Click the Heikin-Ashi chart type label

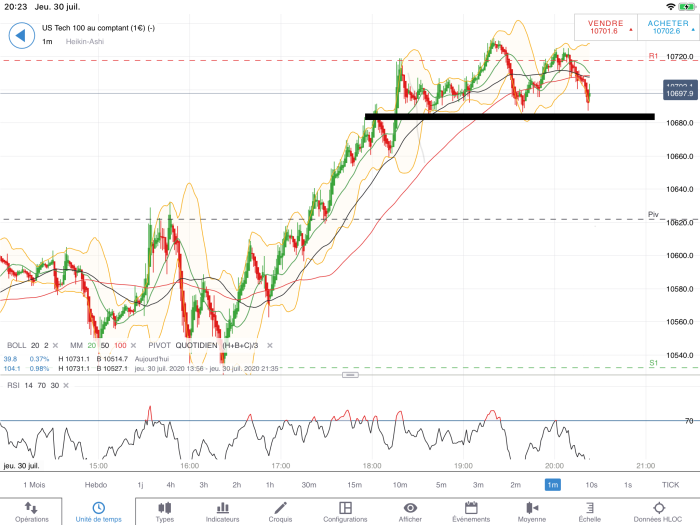point(85,42)
